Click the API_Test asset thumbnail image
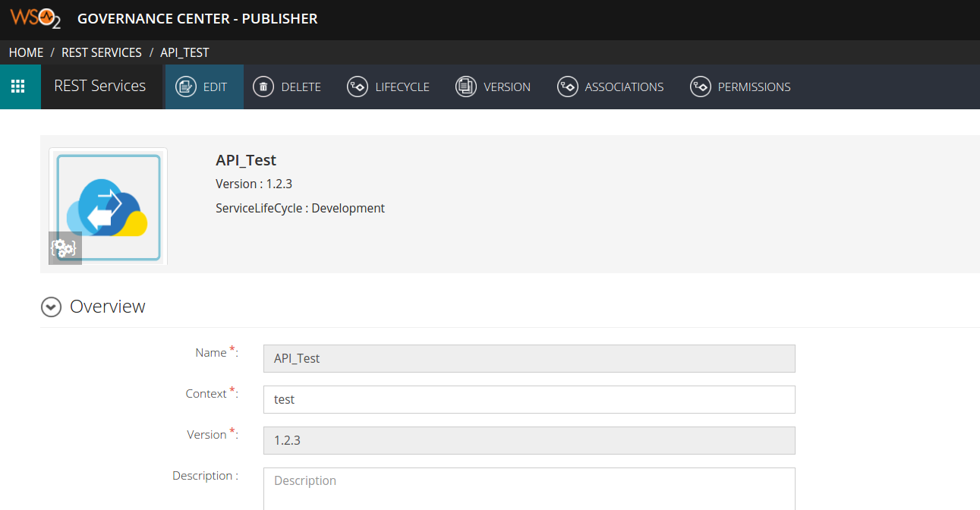This screenshot has height=510, width=980. 108,206
